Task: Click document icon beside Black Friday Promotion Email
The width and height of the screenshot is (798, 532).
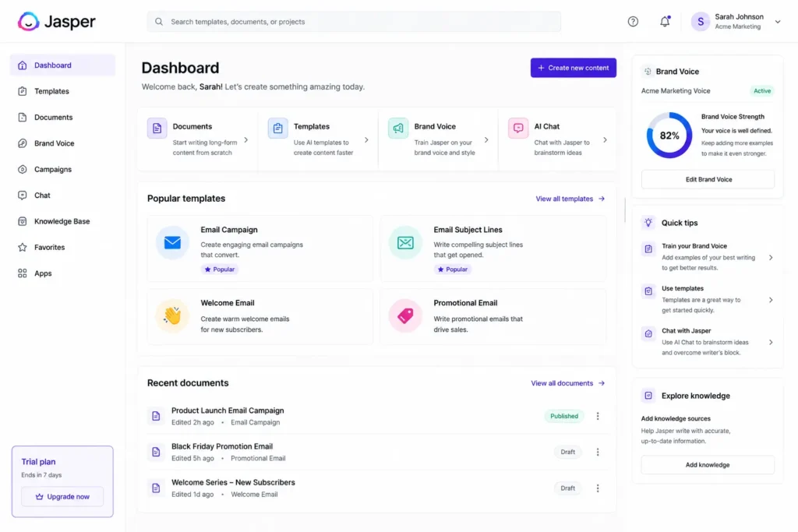Action: [x=156, y=452]
